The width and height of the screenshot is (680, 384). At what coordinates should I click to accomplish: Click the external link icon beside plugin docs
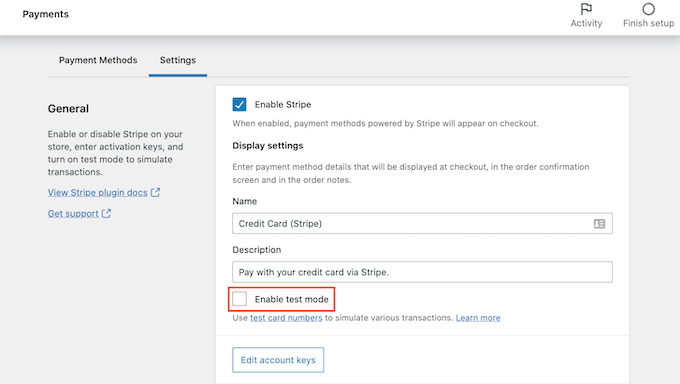[x=155, y=192]
